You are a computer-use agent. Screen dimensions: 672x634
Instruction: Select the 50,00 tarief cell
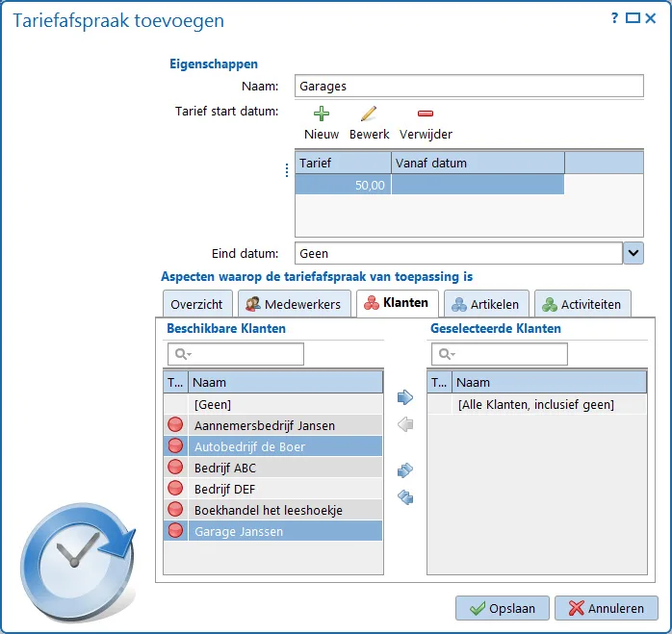pyautogui.click(x=343, y=185)
